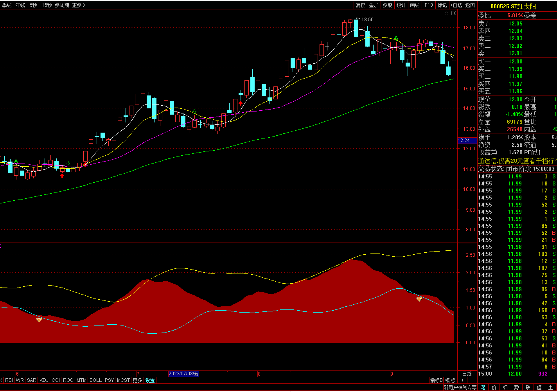Image resolution: width=557 pixels, height=392 pixels.
Task: Click the 交易状态 闭市阶段 status line
Action: click(516, 169)
